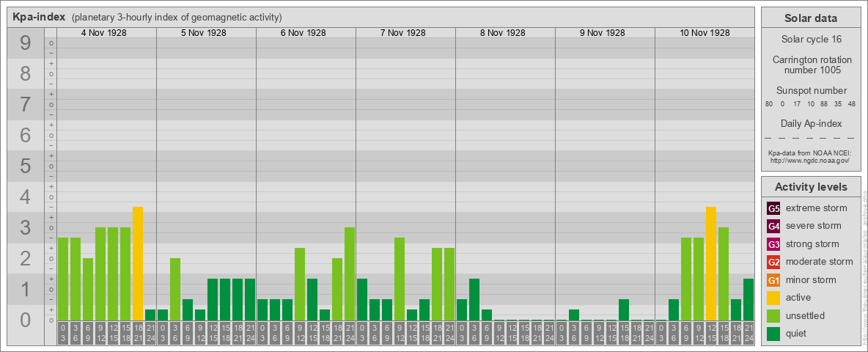Click the 'Sunspot number' label
Viewport: 868px width, 352px height.
(x=811, y=91)
